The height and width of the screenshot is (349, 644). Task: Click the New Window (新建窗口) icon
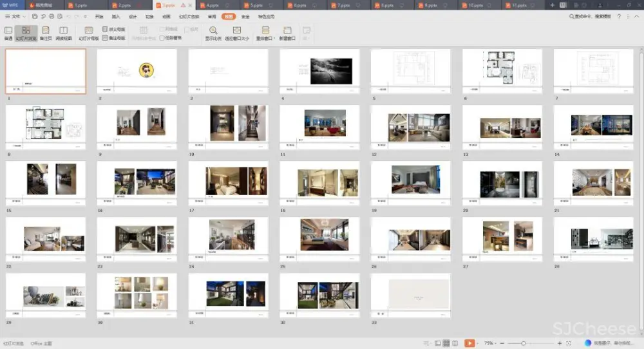pyautogui.click(x=287, y=31)
